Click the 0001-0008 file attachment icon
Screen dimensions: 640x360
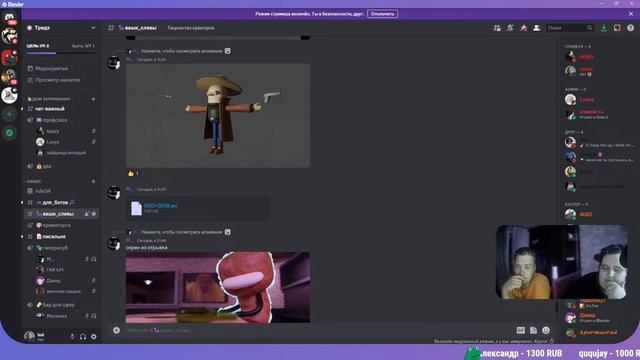coord(136,208)
